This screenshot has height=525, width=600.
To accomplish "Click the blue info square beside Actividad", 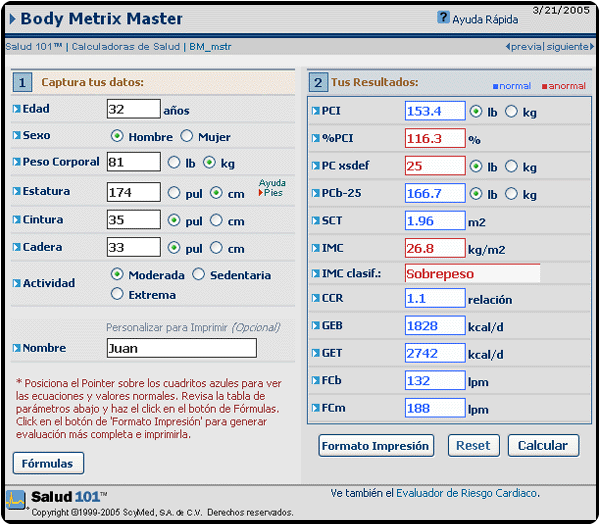I will [x=16, y=283].
